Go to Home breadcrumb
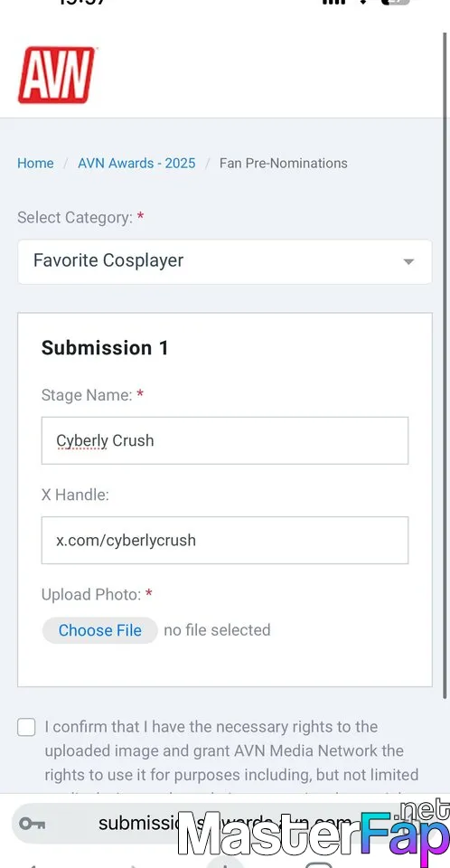This screenshot has height=868, width=450. click(x=35, y=164)
